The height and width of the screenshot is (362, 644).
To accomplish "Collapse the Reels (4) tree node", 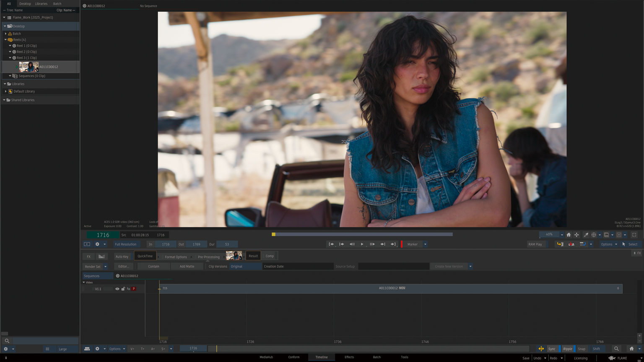I will [5, 40].
